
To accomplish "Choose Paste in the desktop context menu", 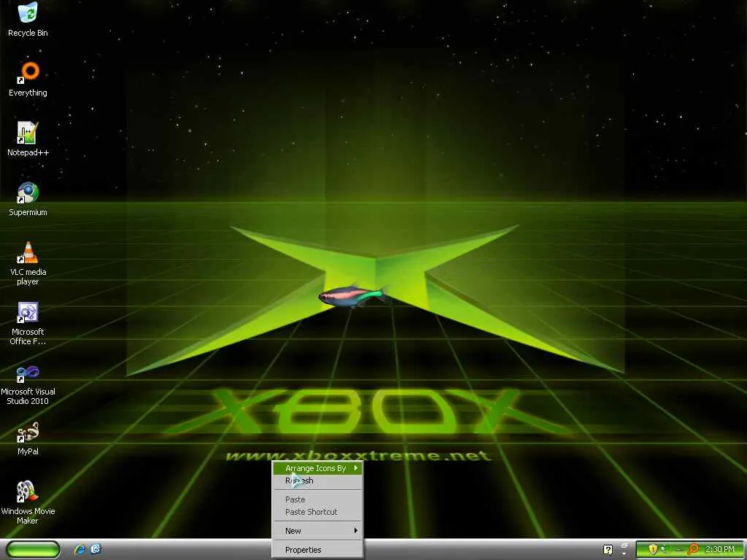I will (318, 499).
